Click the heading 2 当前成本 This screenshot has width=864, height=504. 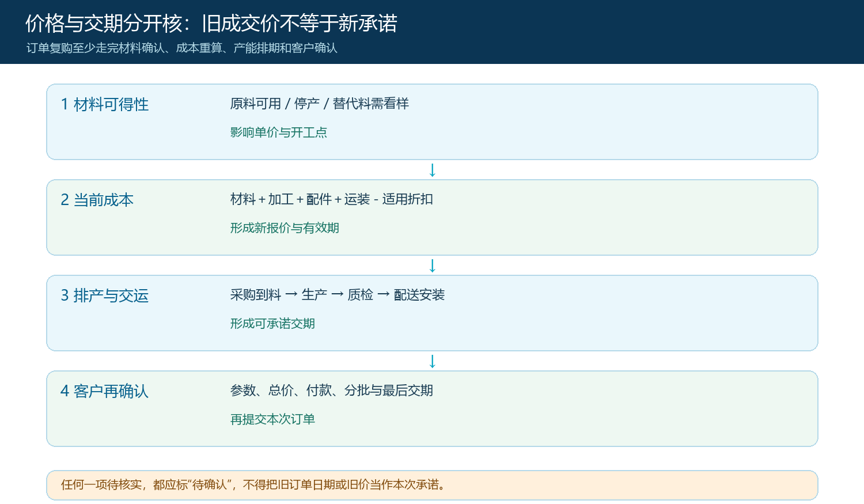[97, 200]
